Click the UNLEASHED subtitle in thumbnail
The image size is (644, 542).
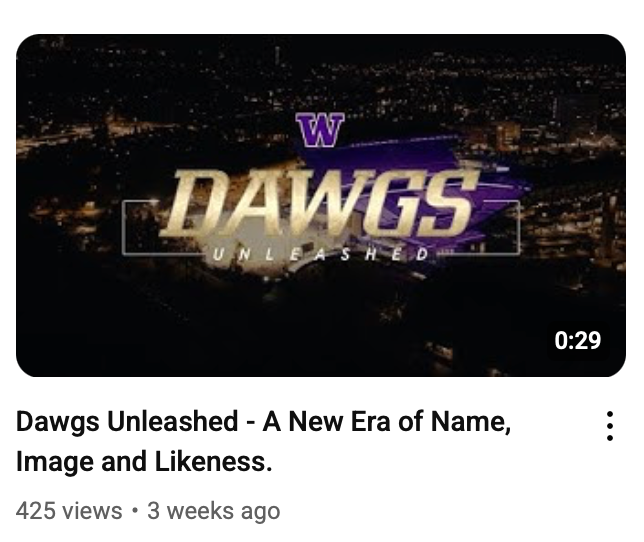[320, 255]
